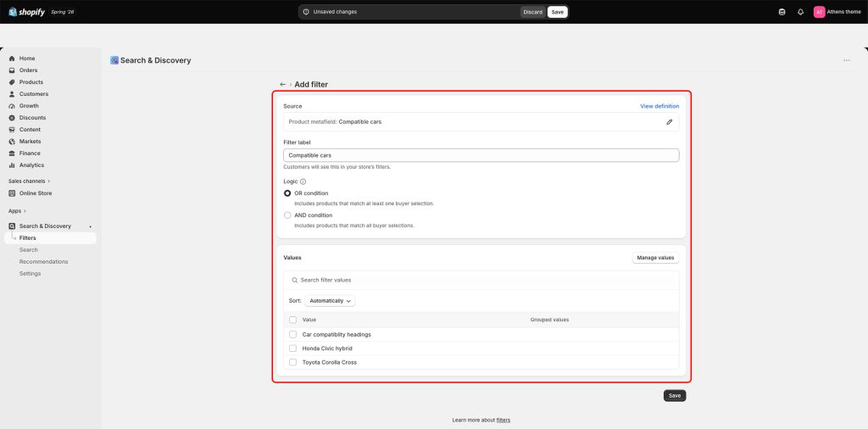This screenshot has width=868, height=429.
Task: Open the filters learn more link
Action: (x=504, y=421)
